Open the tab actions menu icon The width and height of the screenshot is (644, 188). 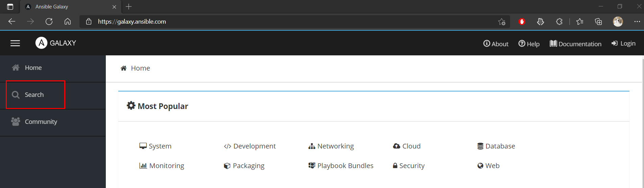pos(10,7)
